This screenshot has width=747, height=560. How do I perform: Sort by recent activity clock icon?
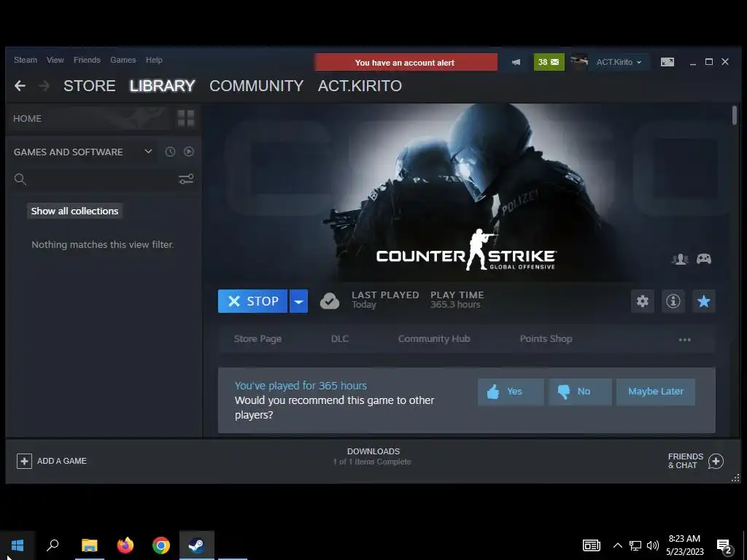[170, 152]
